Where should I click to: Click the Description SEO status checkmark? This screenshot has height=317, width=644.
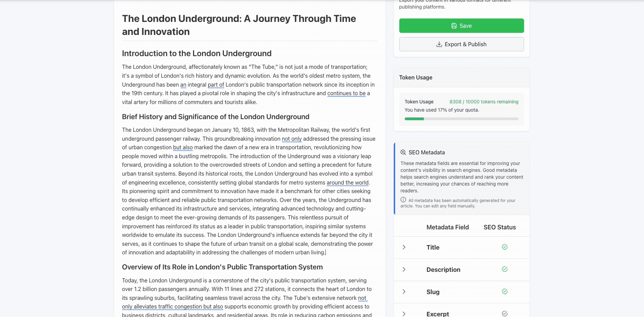point(504,269)
